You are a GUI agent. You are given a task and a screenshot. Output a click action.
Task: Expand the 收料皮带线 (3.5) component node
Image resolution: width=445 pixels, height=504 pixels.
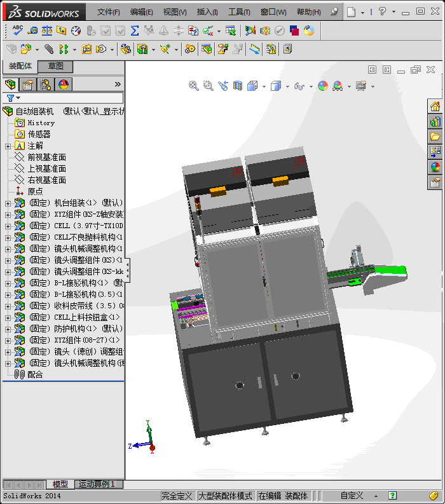pos(8,306)
